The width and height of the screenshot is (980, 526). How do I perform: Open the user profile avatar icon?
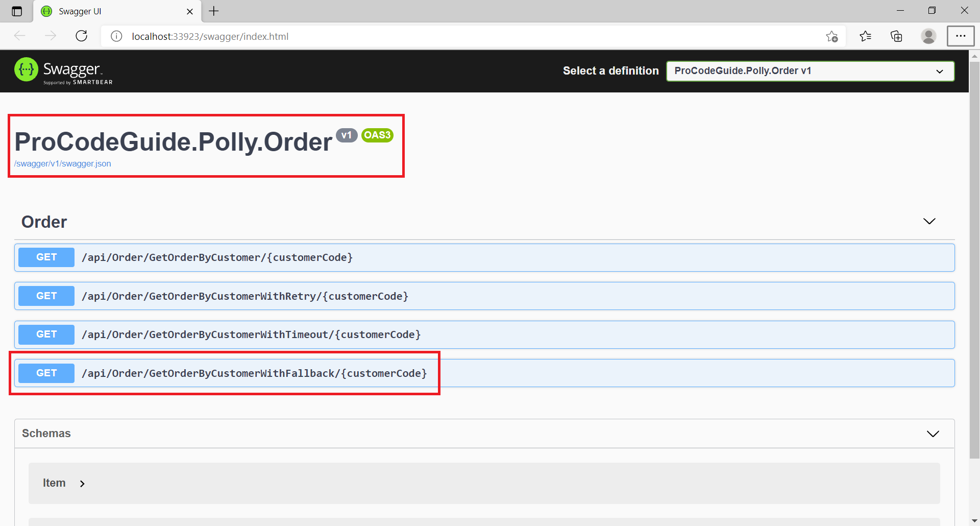pos(928,36)
